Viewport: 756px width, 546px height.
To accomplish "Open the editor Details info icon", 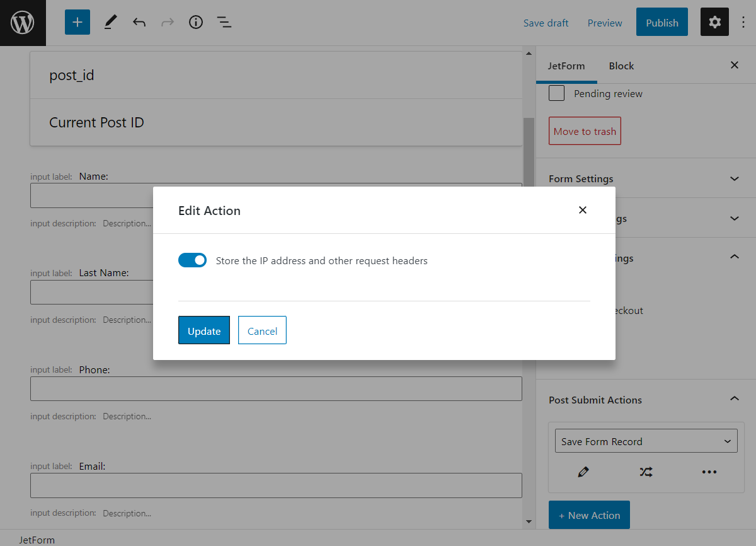I will [195, 22].
